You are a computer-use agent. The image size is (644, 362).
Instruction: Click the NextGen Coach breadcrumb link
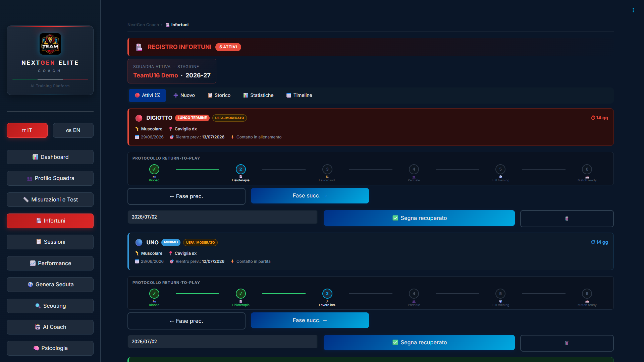(x=143, y=25)
